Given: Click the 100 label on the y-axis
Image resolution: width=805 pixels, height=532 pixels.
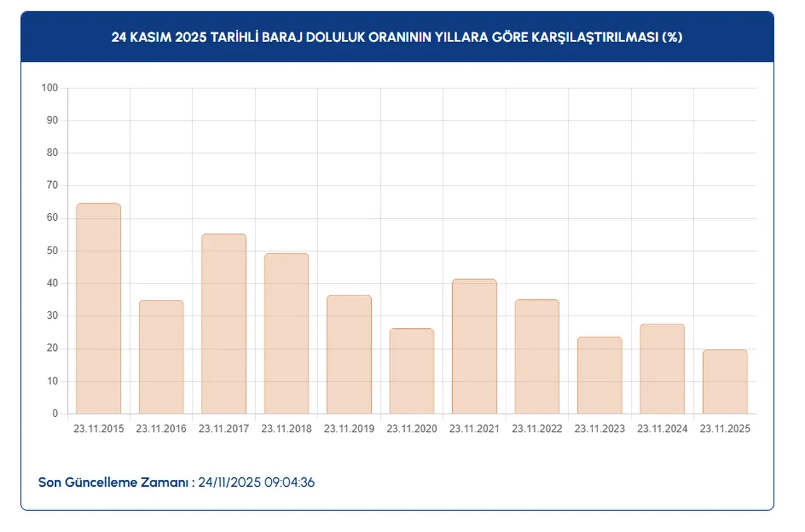Looking at the screenshot, I should tap(50, 88).
